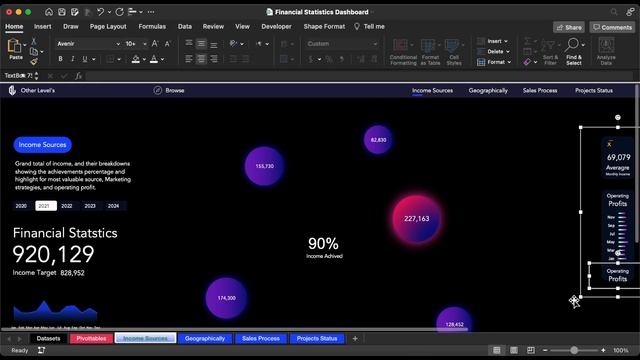Screen dimensions: 640x360
Task: Add a new sheet with plus icon
Action: tap(355, 338)
